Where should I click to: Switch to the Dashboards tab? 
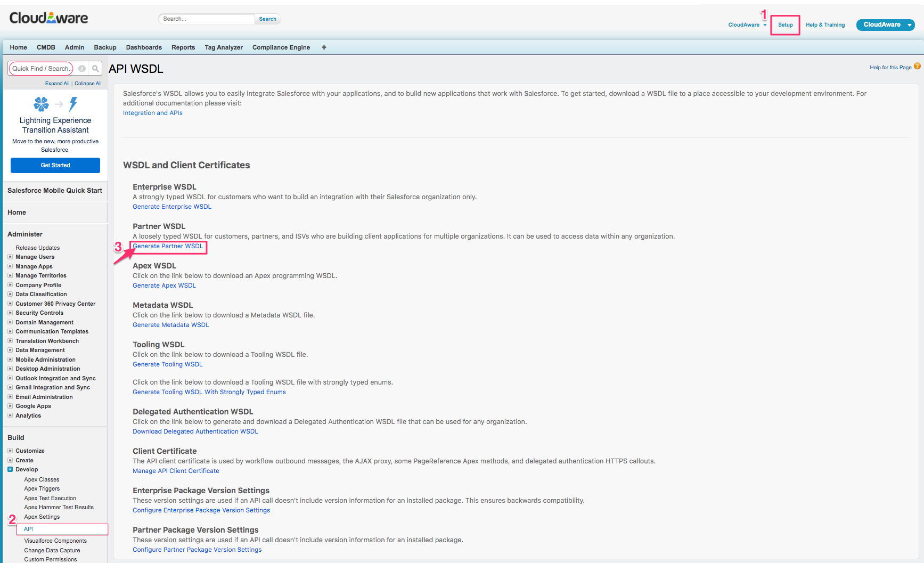[x=144, y=47]
